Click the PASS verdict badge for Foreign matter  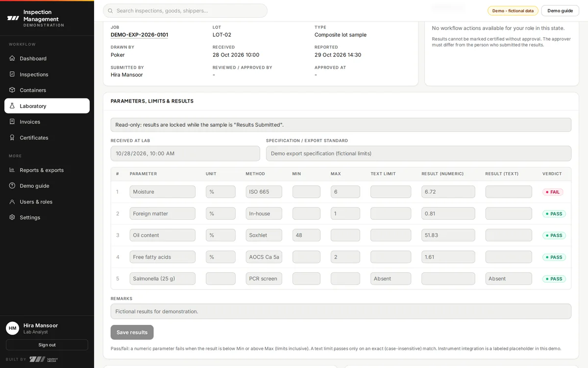point(554,214)
